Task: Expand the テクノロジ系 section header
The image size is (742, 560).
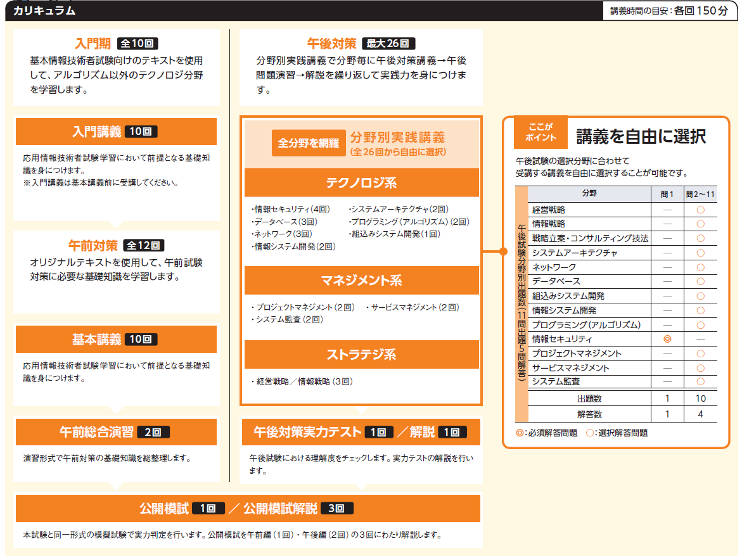Action: (361, 183)
